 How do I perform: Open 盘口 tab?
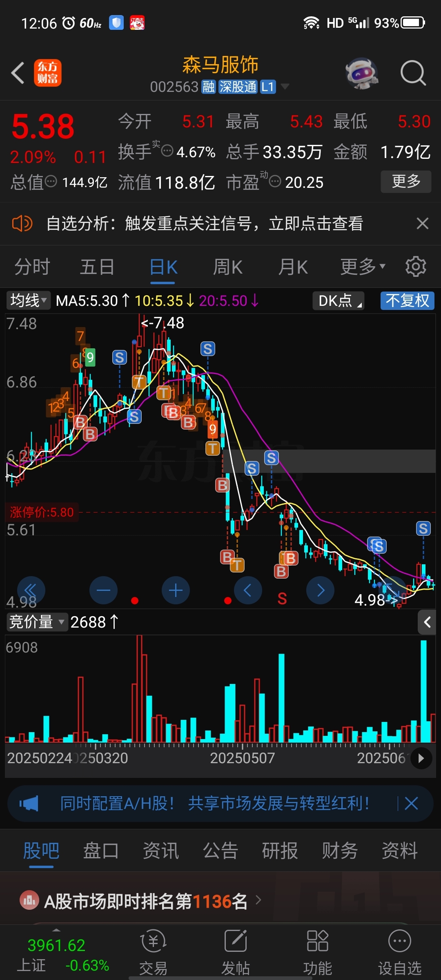tap(101, 851)
